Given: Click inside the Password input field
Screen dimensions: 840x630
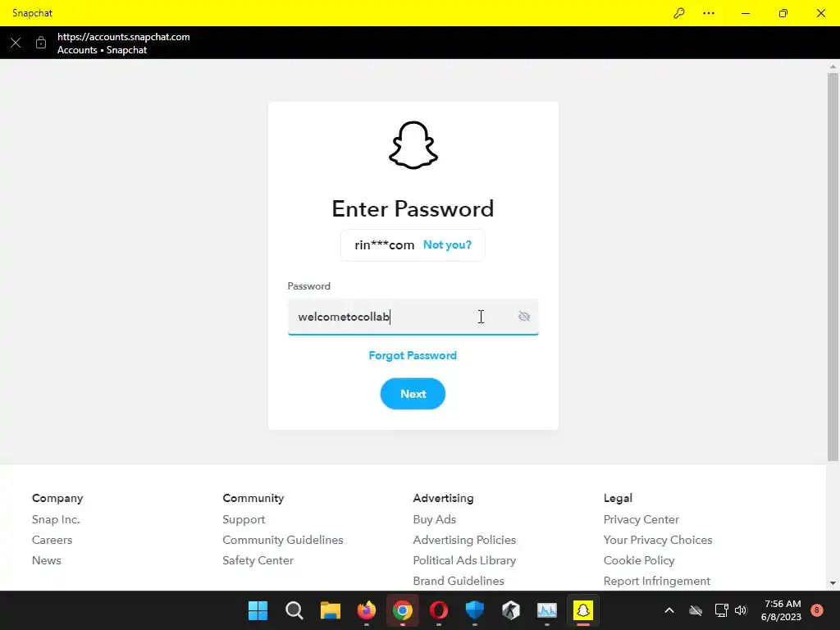Looking at the screenshot, I should pyautogui.click(x=413, y=317).
